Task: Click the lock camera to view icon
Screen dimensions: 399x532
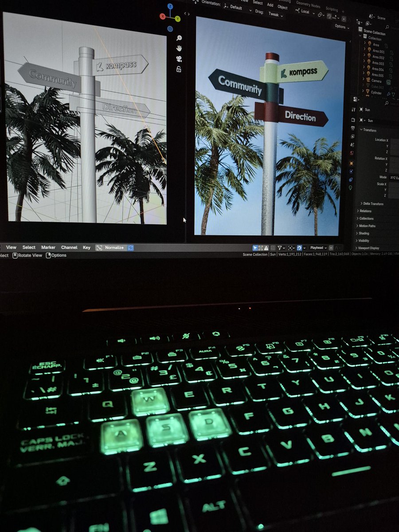Action: coord(179,69)
